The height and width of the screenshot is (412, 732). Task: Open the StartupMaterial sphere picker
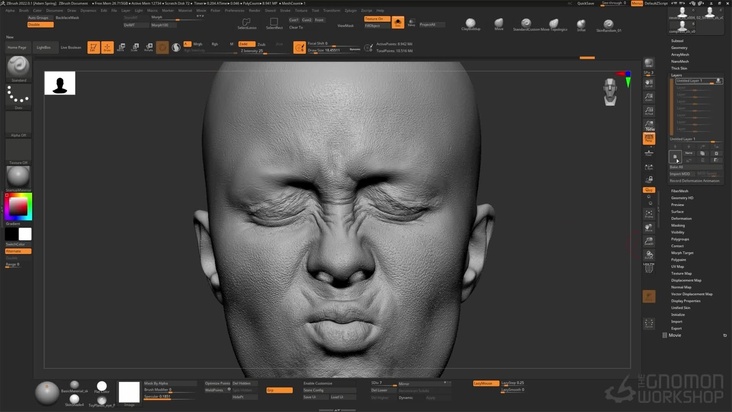click(18, 177)
